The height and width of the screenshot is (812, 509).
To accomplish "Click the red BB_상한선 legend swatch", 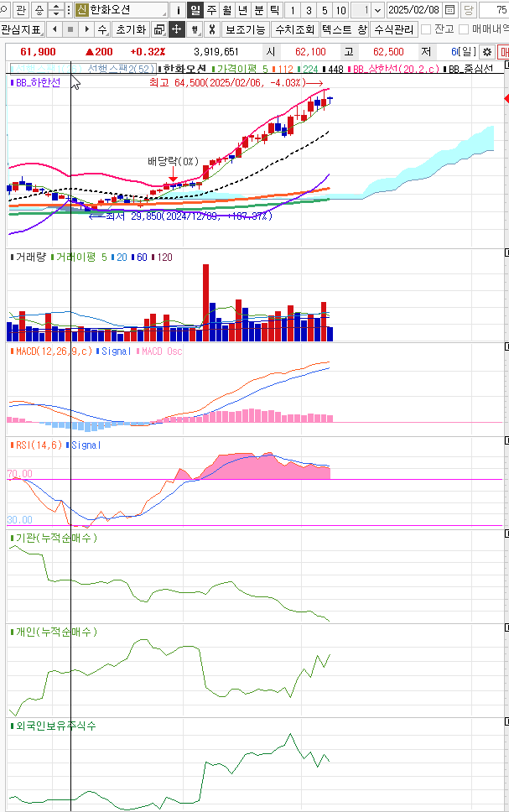I will point(348,69).
